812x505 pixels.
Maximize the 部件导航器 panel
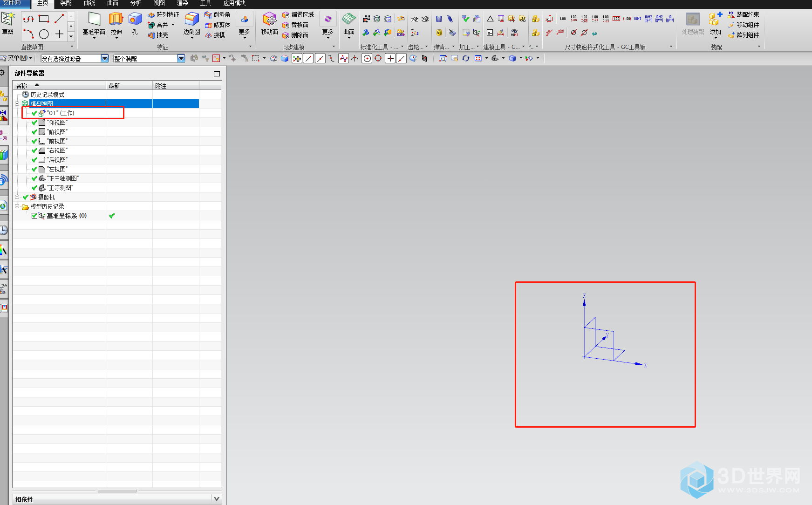click(217, 74)
